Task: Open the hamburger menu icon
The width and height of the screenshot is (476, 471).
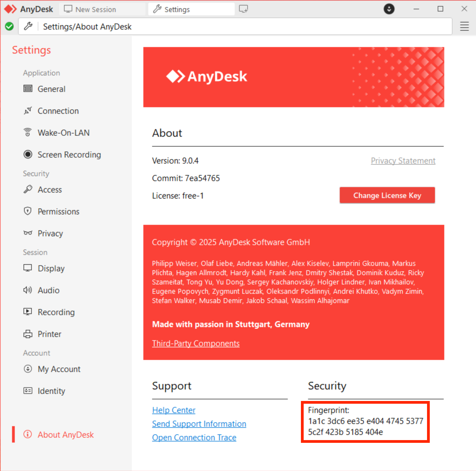Action: (x=464, y=26)
